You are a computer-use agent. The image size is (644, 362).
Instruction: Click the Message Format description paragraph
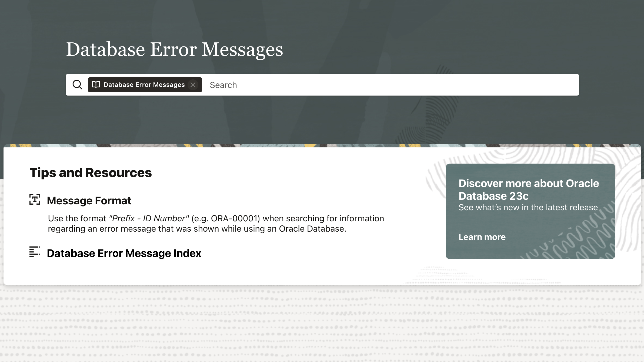197,229
